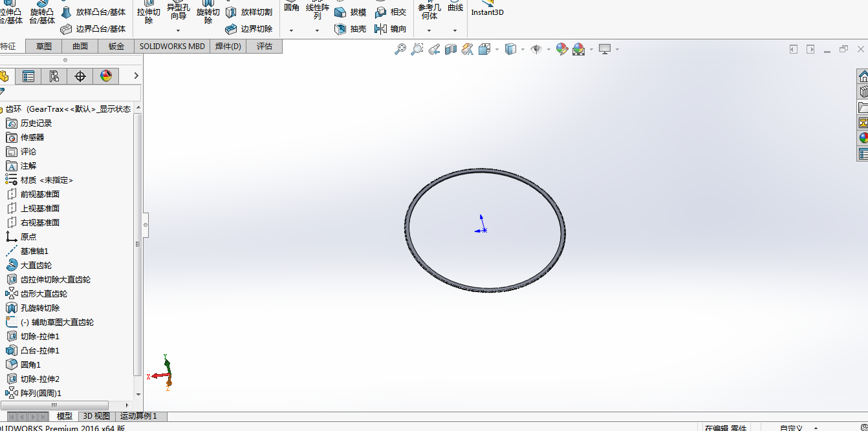Open the View Settings dropdown arrow
This screenshot has width=868, height=431.
[x=617, y=49]
